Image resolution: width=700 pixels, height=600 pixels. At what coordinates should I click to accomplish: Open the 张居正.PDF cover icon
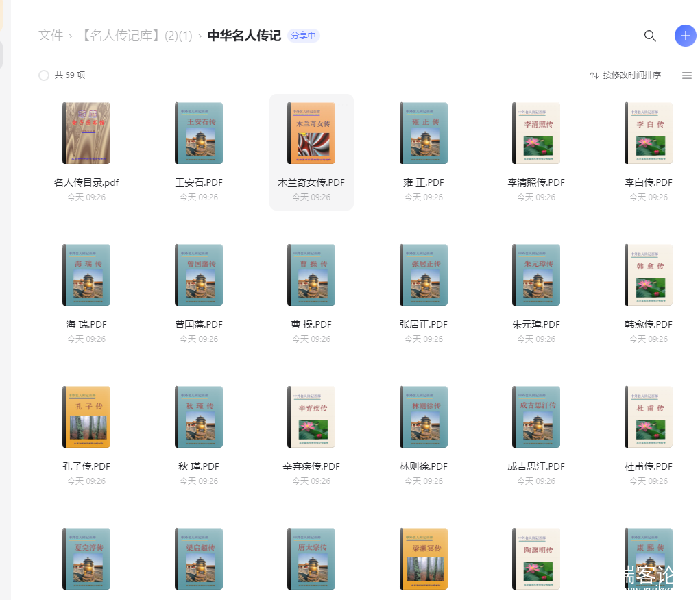pyautogui.click(x=424, y=275)
